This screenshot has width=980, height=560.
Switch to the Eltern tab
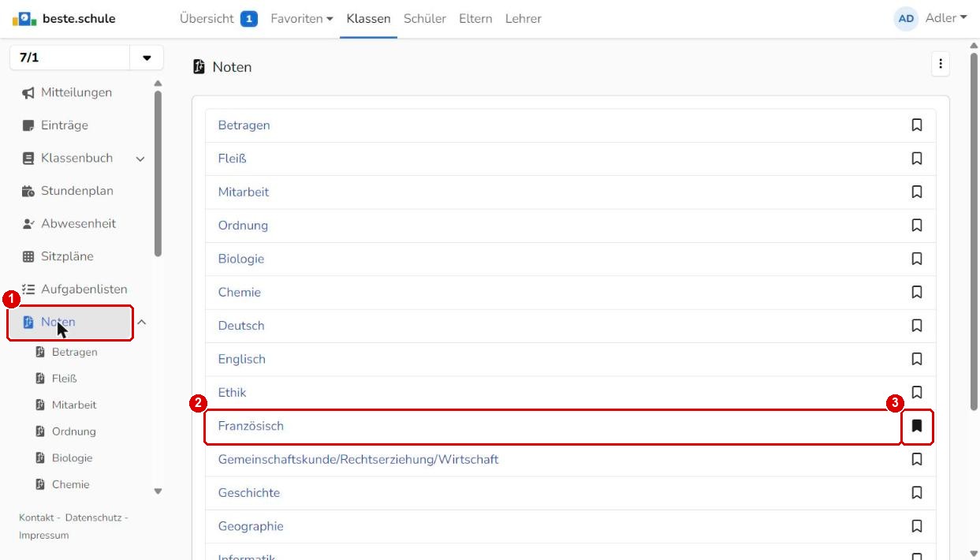click(475, 18)
